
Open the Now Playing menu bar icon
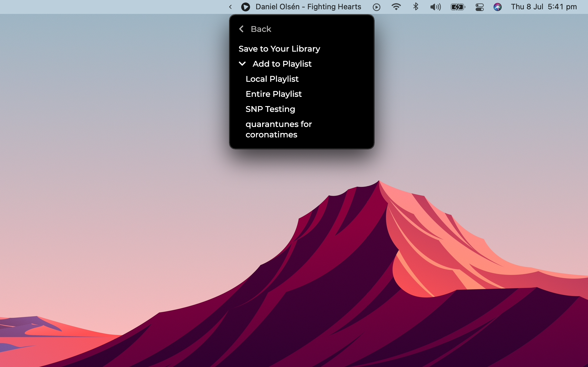click(x=376, y=7)
